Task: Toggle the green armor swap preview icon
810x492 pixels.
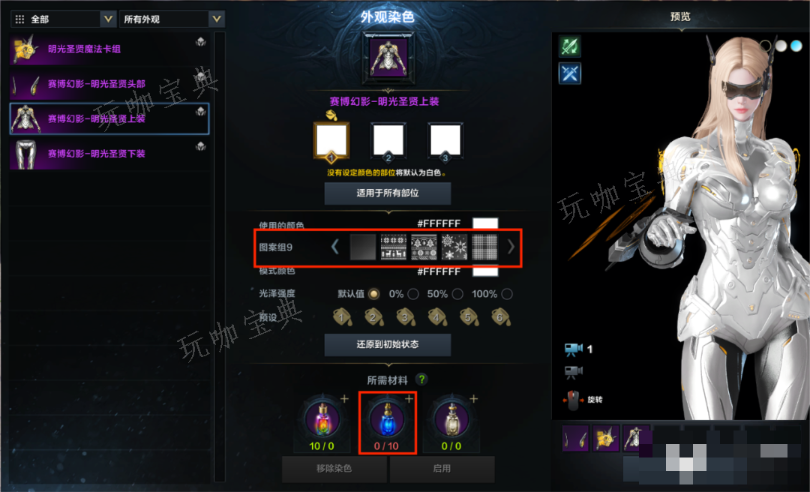Action: 569,47
